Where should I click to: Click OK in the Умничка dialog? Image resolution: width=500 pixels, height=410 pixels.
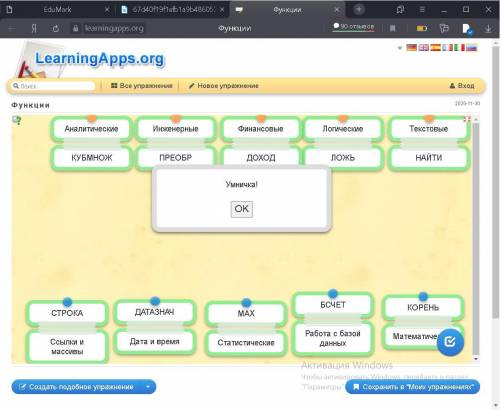[x=242, y=209]
